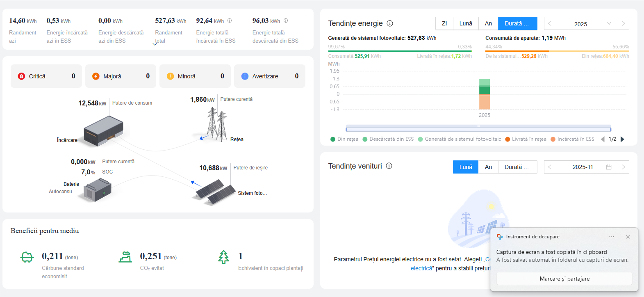Click the info icon beside Tendințe energie
Image resolution: width=644 pixels, height=297 pixels.
click(x=390, y=23)
